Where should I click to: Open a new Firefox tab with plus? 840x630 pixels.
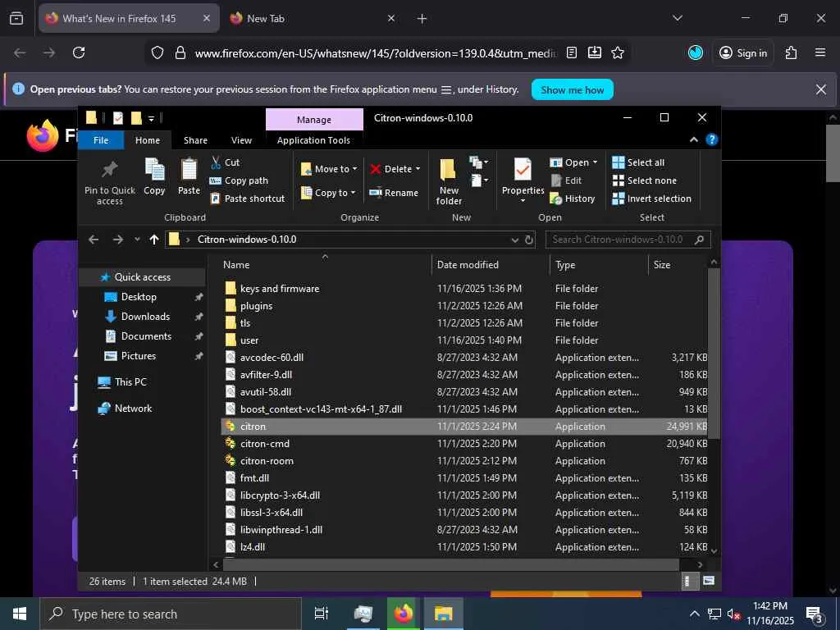(x=422, y=18)
